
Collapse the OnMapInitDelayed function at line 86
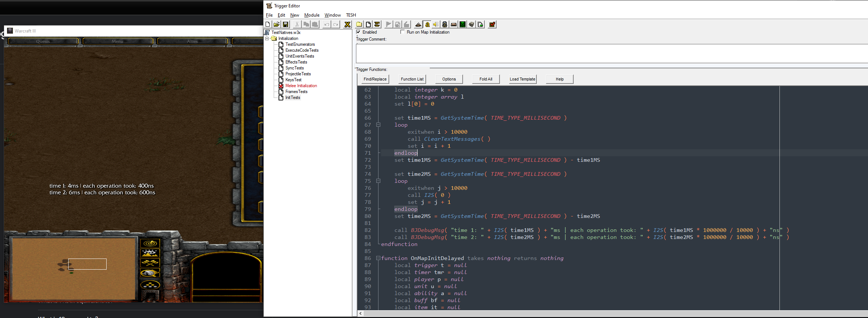click(378, 258)
